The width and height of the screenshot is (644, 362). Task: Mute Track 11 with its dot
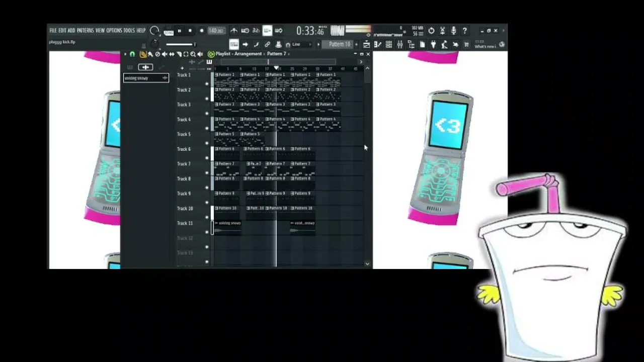click(207, 232)
